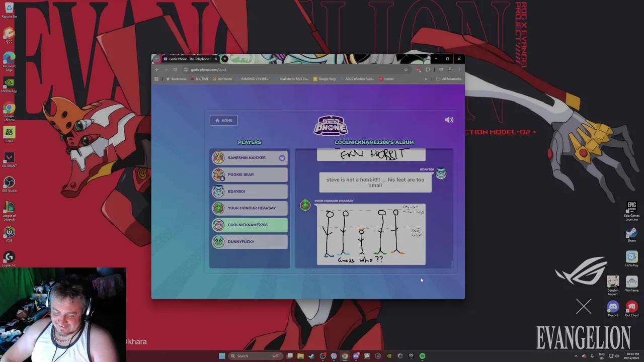Select player YOUR HONOUR HEARSAY
This screenshot has width=644, height=362.
click(250, 208)
